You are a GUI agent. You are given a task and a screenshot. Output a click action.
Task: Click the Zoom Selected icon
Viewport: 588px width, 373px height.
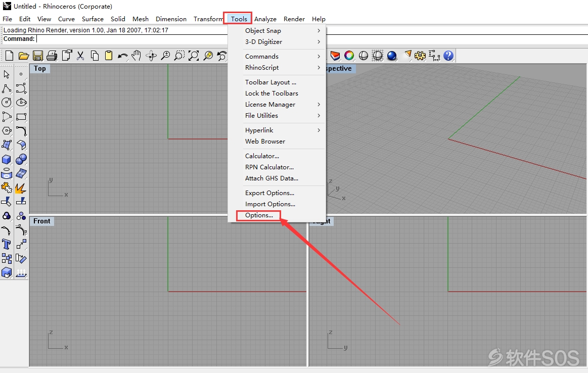click(208, 56)
